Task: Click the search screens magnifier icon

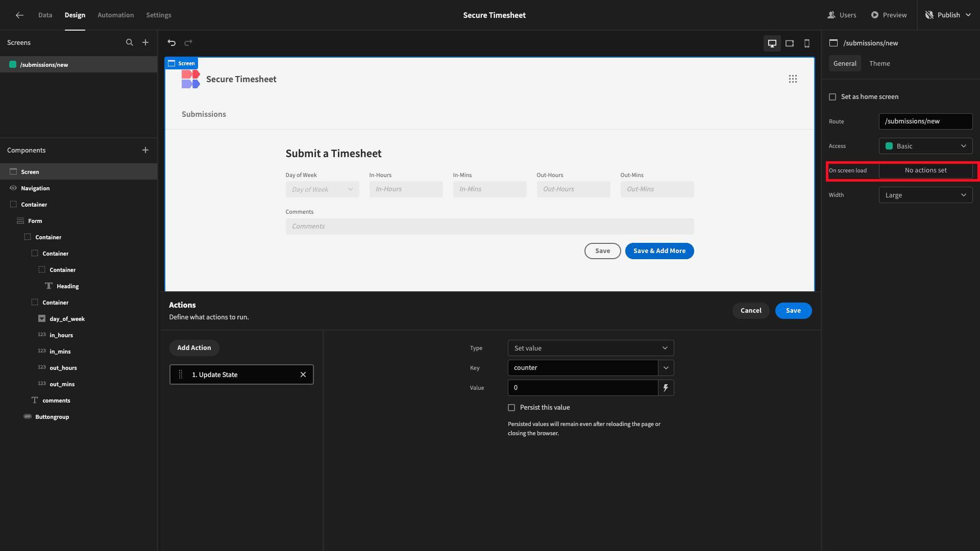Action: pyautogui.click(x=130, y=43)
